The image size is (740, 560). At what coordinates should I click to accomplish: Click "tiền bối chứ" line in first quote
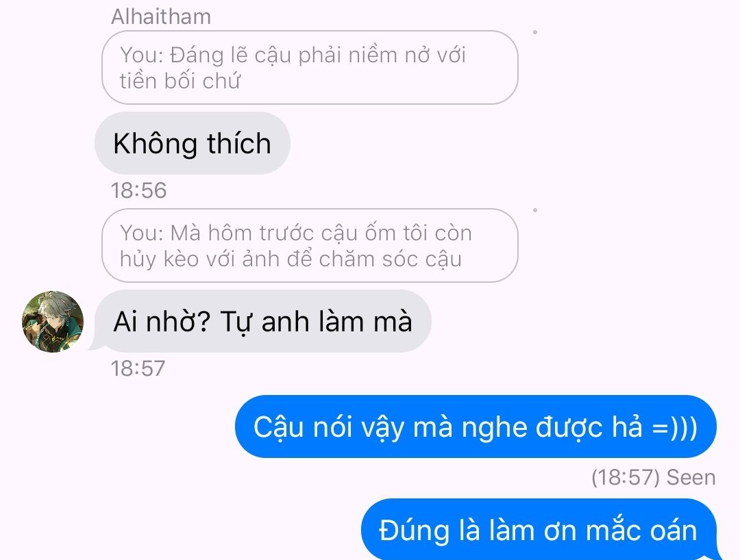pos(180,81)
